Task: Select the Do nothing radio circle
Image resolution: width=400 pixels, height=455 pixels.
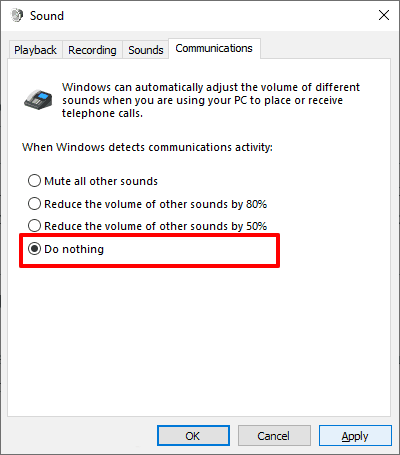Action: point(34,249)
